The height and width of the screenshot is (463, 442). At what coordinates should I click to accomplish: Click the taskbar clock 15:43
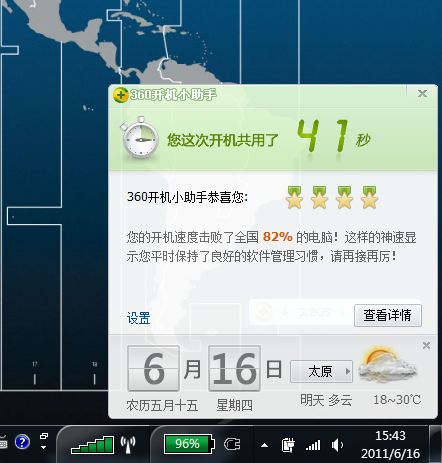(x=390, y=436)
